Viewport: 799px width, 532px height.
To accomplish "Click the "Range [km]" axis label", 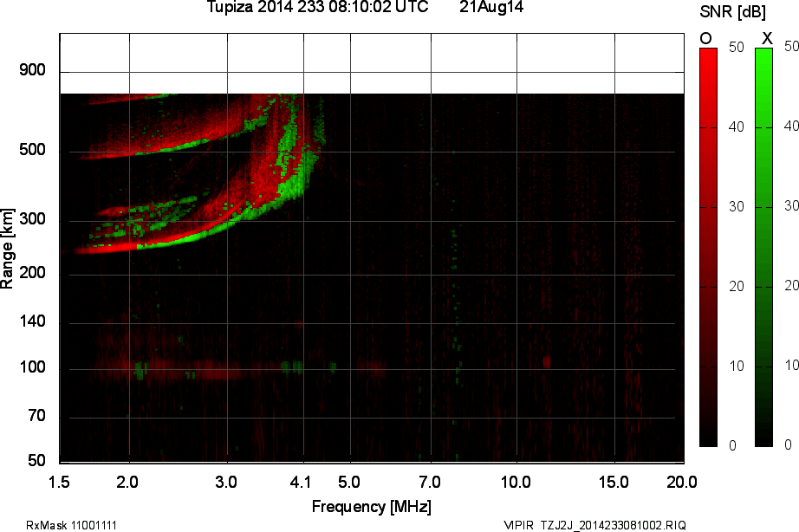I will (8, 250).
